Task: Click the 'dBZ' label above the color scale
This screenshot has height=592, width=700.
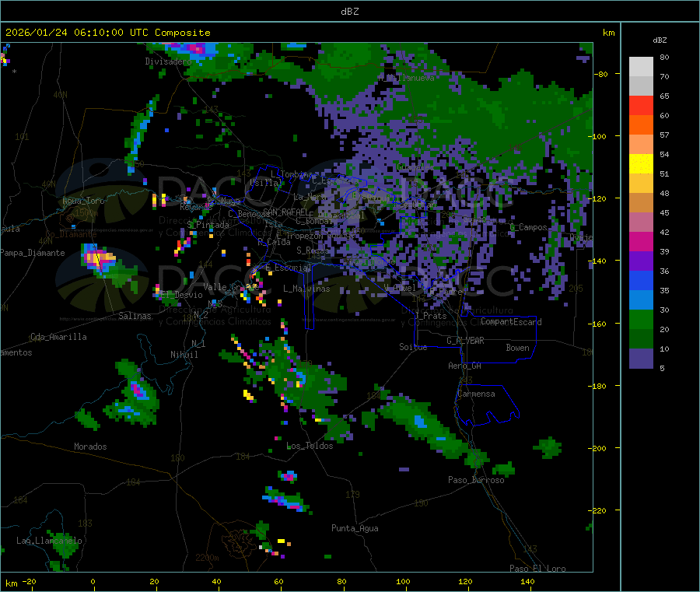Action: [x=660, y=40]
